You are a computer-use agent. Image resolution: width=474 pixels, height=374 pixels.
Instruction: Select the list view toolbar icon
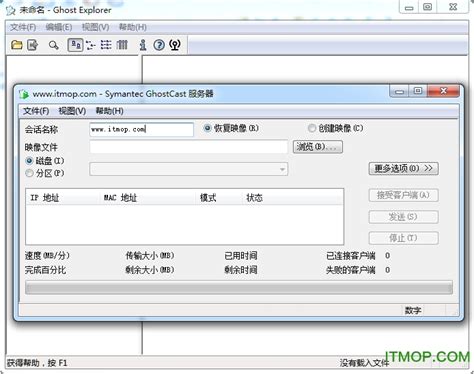[x=106, y=45]
